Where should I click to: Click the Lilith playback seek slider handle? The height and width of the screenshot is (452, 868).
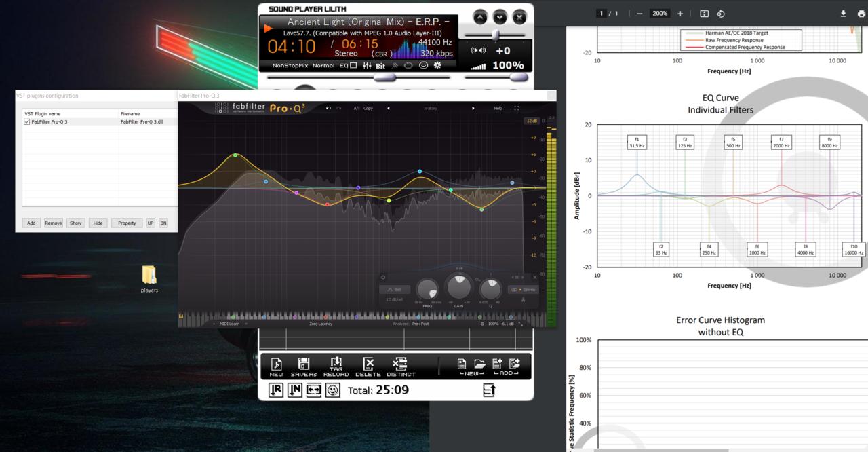point(384,77)
